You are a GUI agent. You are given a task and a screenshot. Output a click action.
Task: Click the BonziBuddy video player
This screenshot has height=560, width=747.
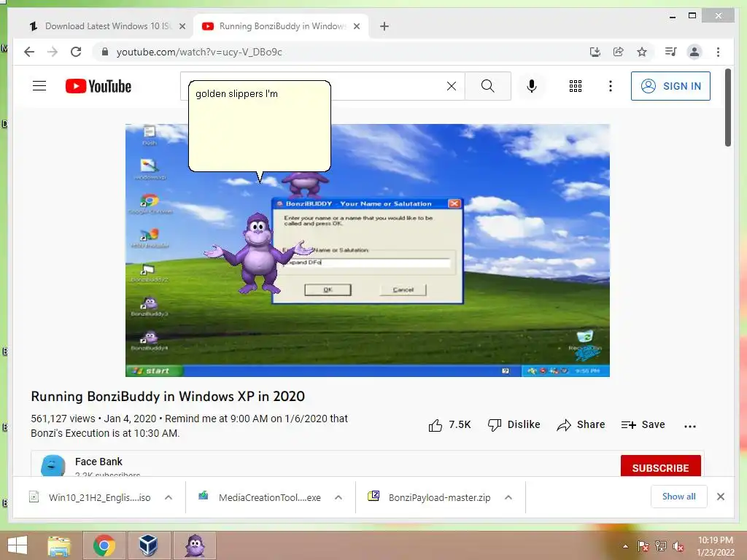pyautogui.click(x=368, y=250)
